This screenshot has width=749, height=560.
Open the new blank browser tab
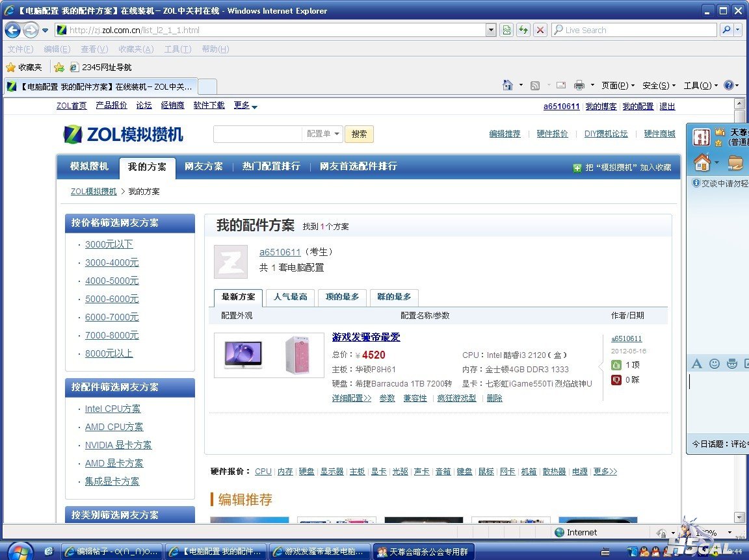(207, 86)
